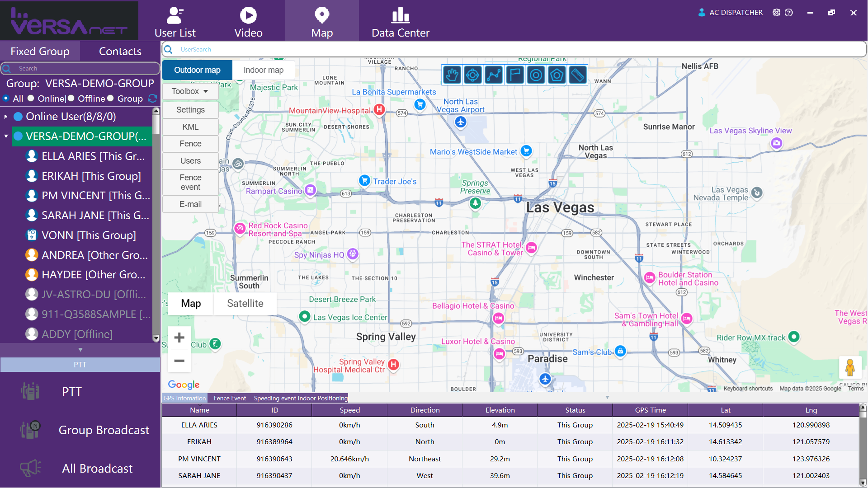Activate the polyline path drawing tool
The width and height of the screenshot is (868, 488).
click(494, 75)
